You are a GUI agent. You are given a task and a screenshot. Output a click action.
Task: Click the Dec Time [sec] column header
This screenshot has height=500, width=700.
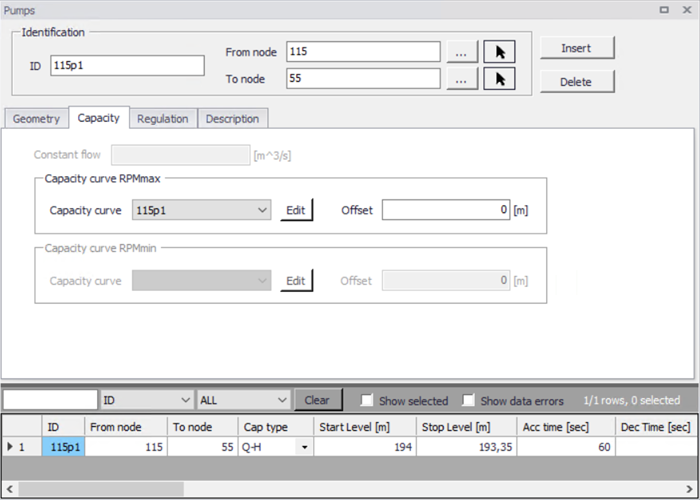tap(656, 427)
